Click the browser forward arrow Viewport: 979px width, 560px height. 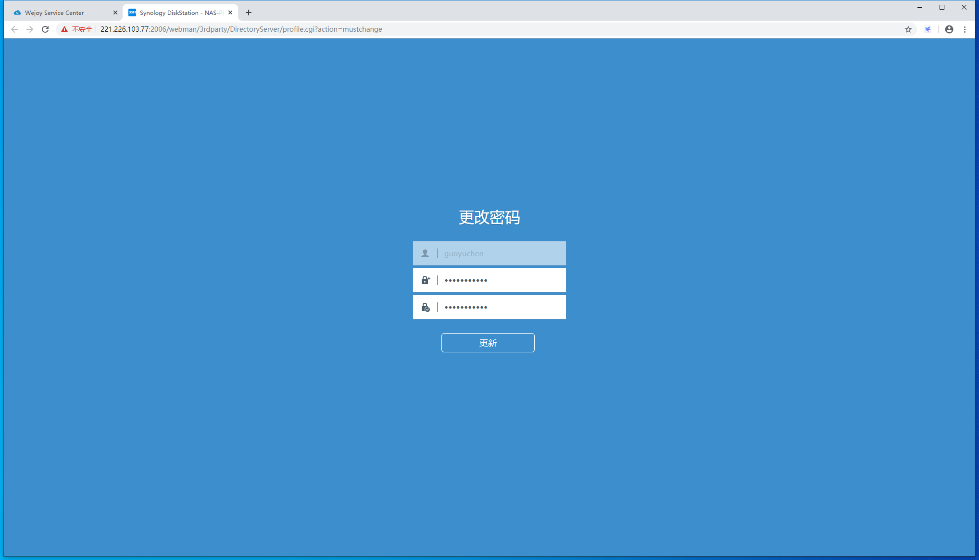(x=30, y=29)
